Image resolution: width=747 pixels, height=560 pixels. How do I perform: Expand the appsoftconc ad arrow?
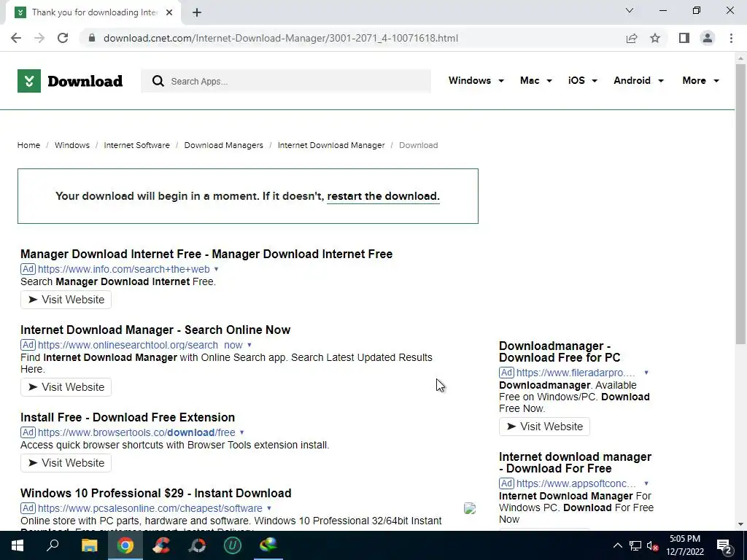coord(646,484)
